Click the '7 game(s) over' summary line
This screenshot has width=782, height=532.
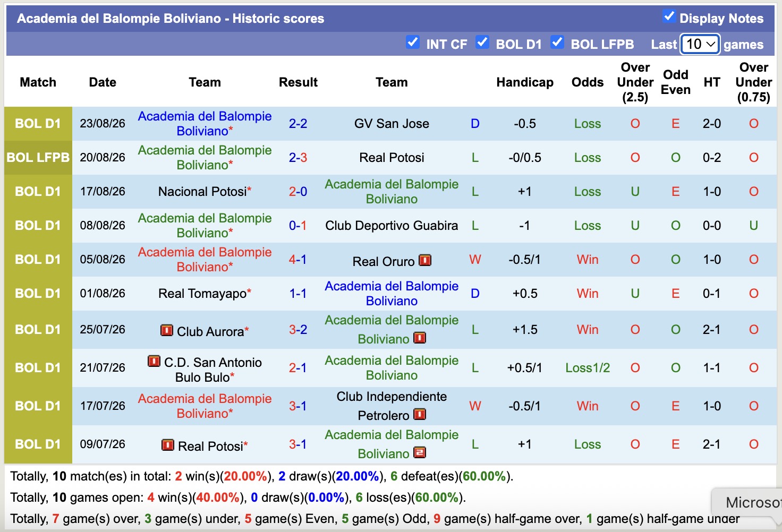(x=375, y=519)
